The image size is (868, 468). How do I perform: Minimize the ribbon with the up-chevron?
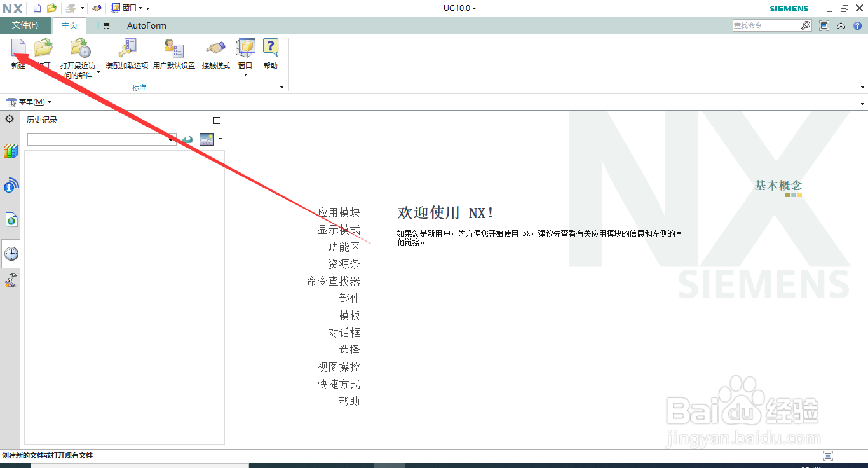(x=841, y=26)
